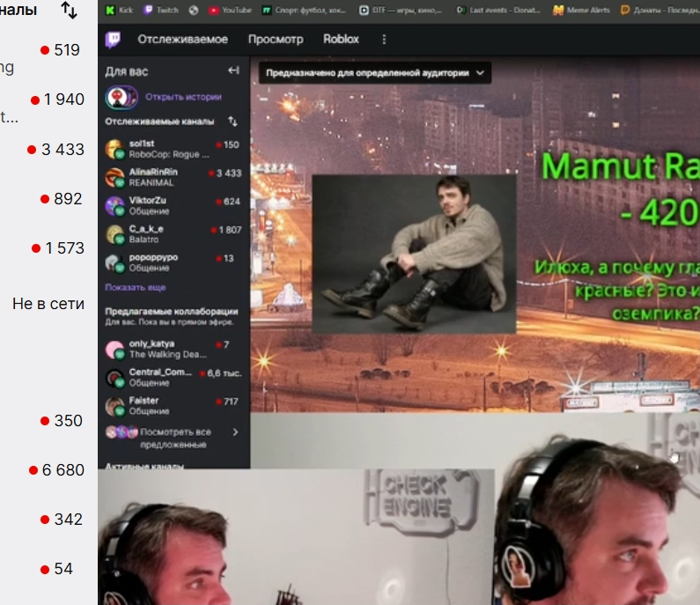The height and width of the screenshot is (605, 700).
Task: Open the Просмотр tab
Action: pyautogui.click(x=276, y=40)
